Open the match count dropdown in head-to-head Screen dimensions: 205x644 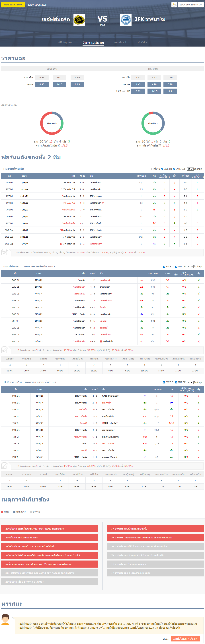pyautogui.click(x=190, y=169)
